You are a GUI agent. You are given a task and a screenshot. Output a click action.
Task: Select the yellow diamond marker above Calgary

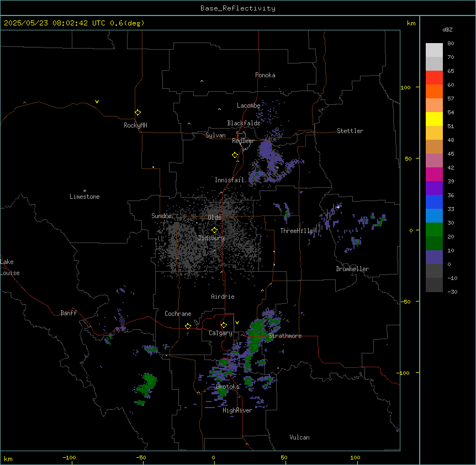[x=224, y=325]
